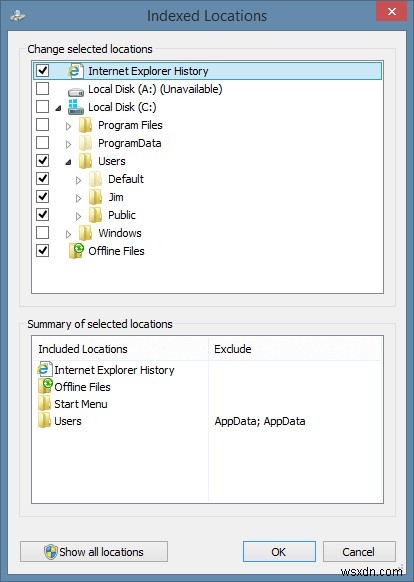Select Local Disk (A:) (Unavailable) label
Screen dimensions: 414x582
click(155, 89)
